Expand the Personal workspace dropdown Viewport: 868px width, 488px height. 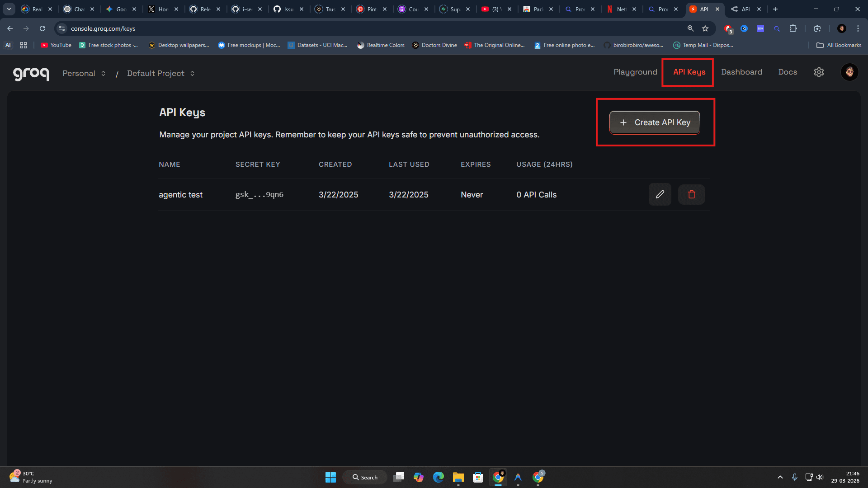pos(84,73)
